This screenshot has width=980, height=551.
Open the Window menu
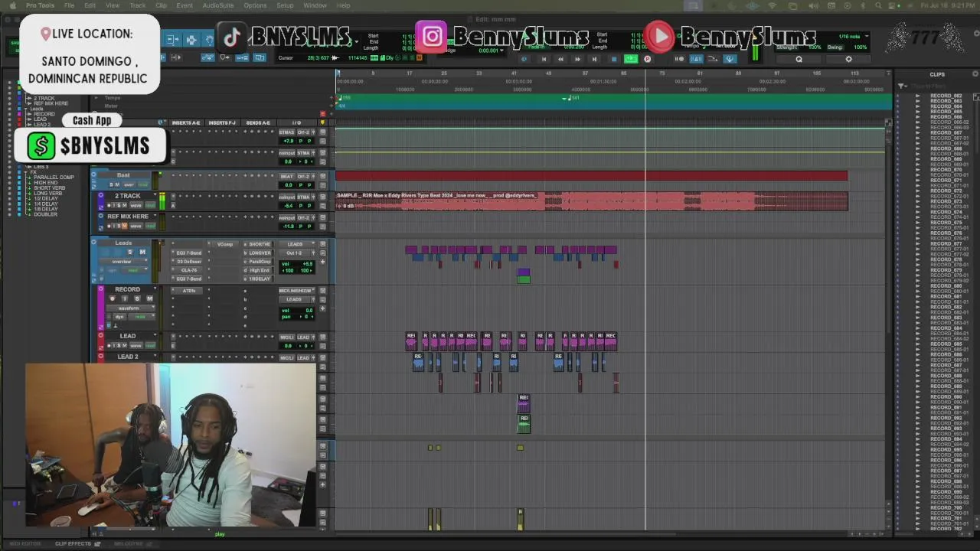315,5
